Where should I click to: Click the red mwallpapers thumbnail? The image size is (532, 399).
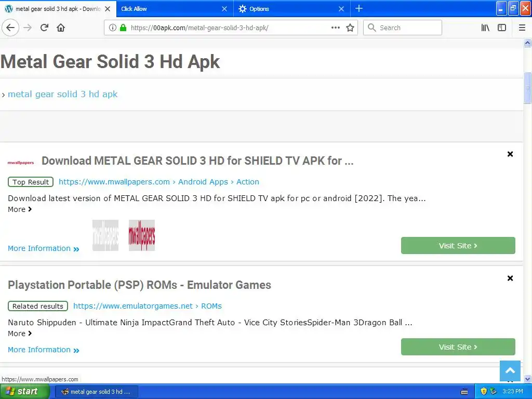coord(142,235)
